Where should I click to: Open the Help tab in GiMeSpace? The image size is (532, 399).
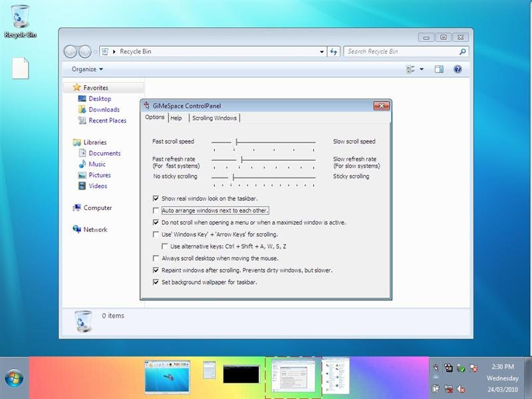[x=176, y=118]
